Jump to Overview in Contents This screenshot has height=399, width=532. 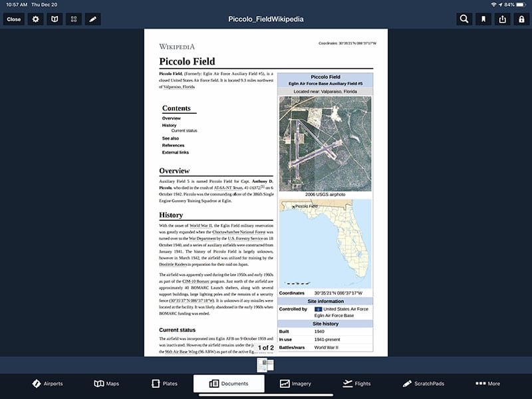(172, 118)
